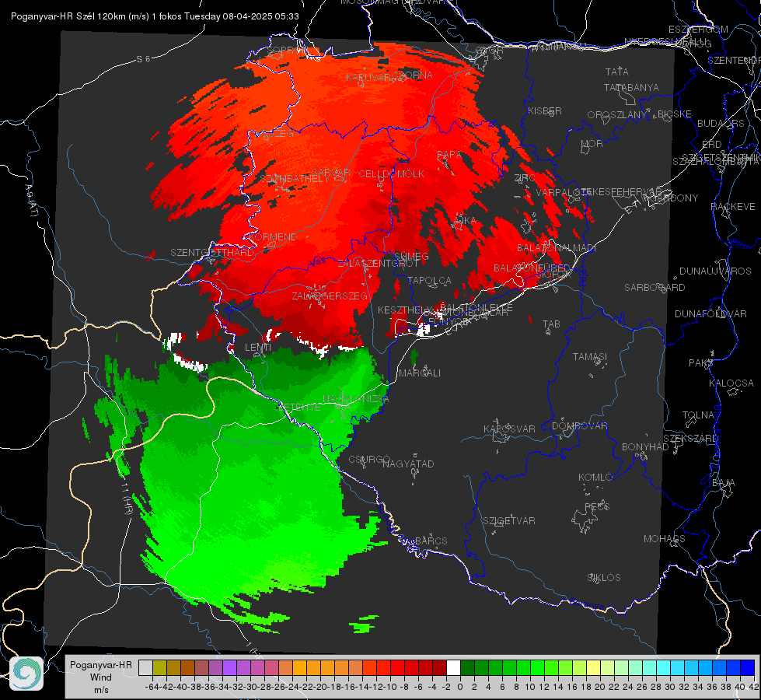The width and height of the screenshot is (761, 700).
Task: Click the ZIRC label
Action: (525, 178)
